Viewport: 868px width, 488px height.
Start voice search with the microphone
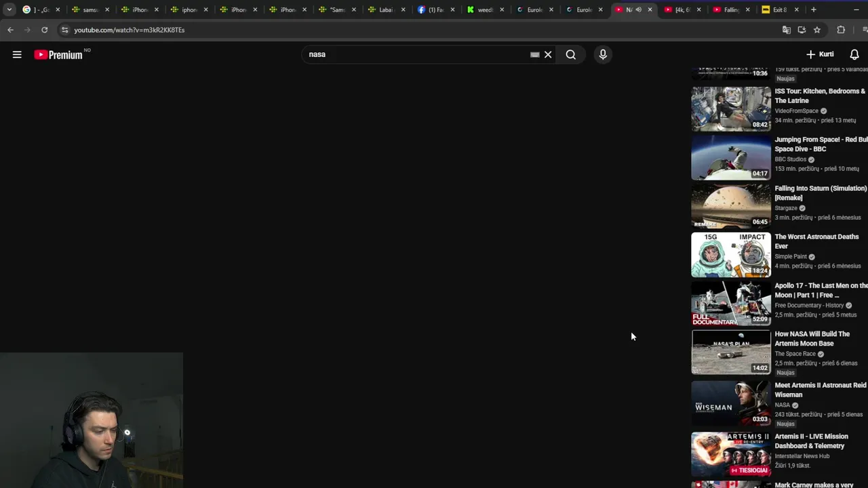603,54
